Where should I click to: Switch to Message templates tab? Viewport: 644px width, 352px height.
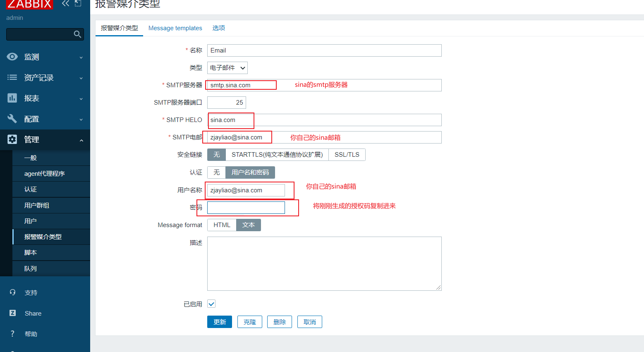coord(175,28)
